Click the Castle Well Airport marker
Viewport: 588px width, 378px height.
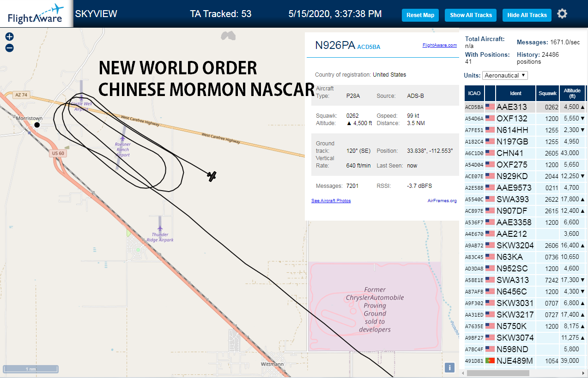pos(81,98)
